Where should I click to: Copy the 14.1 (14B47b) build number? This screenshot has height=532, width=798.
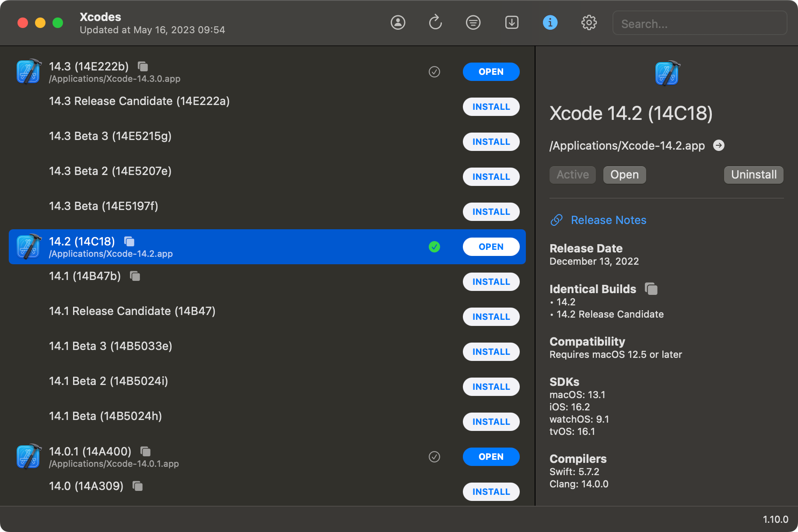click(x=135, y=276)
